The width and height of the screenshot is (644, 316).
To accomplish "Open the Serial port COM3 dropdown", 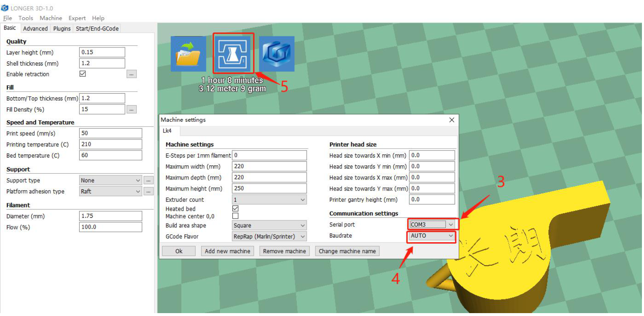I will point(432,224).
